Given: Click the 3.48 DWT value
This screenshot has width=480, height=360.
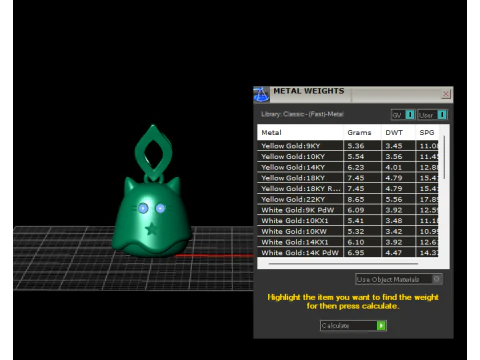Looking at the screenshot, I should click(x=394, y=221).
